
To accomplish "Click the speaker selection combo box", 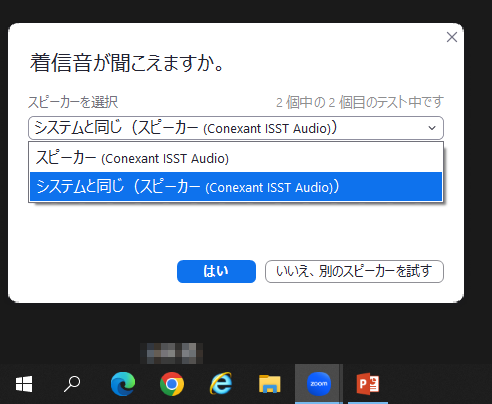I will [236, 128].
